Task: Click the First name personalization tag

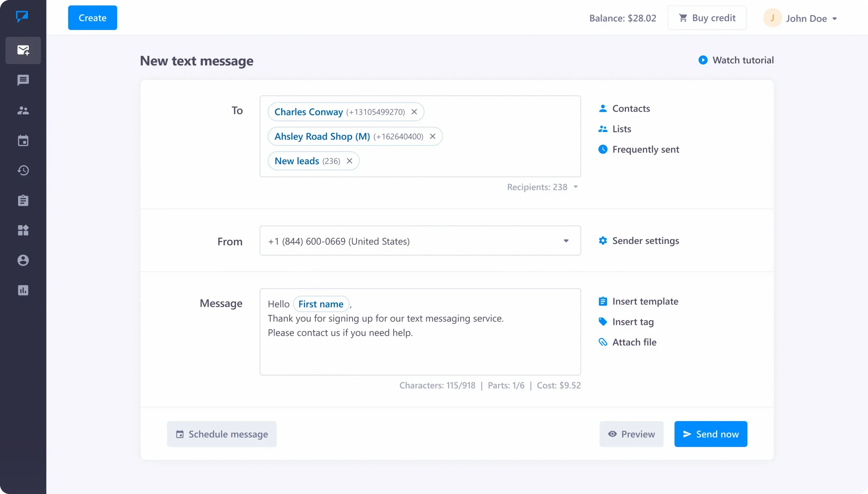Action: pyautogui.click(x=321, y=304)
